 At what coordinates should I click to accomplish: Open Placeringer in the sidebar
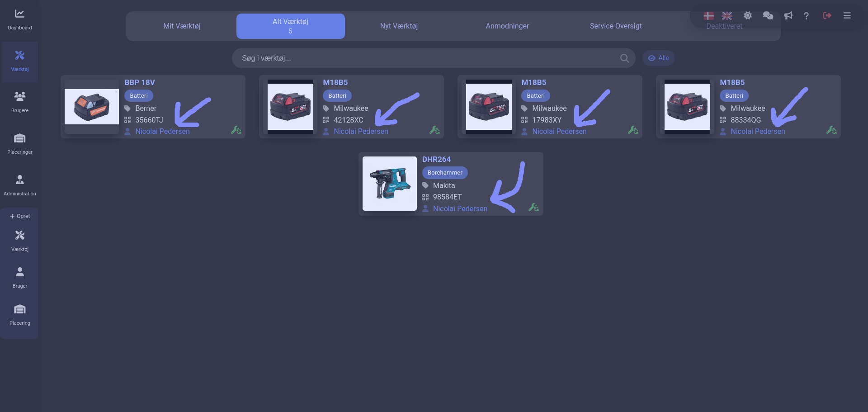[19, 143]
